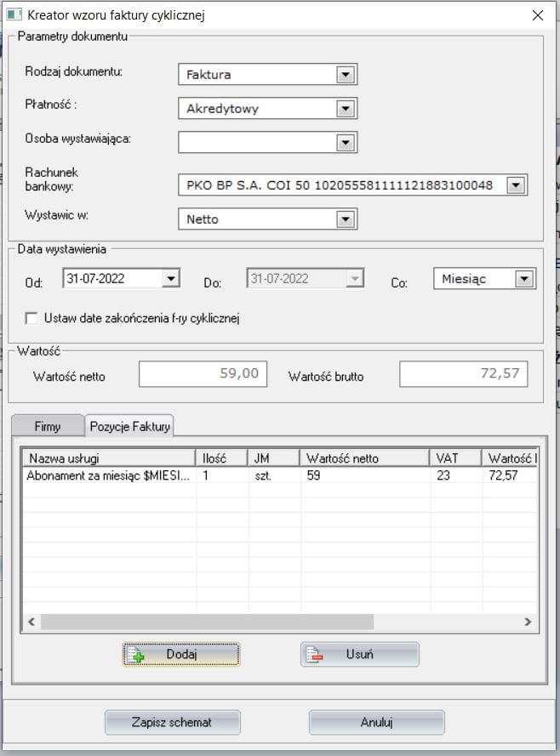This screenshot has height=756, width=560.
Task: Open the Co interval dropdown
Action: coord(524,279)
